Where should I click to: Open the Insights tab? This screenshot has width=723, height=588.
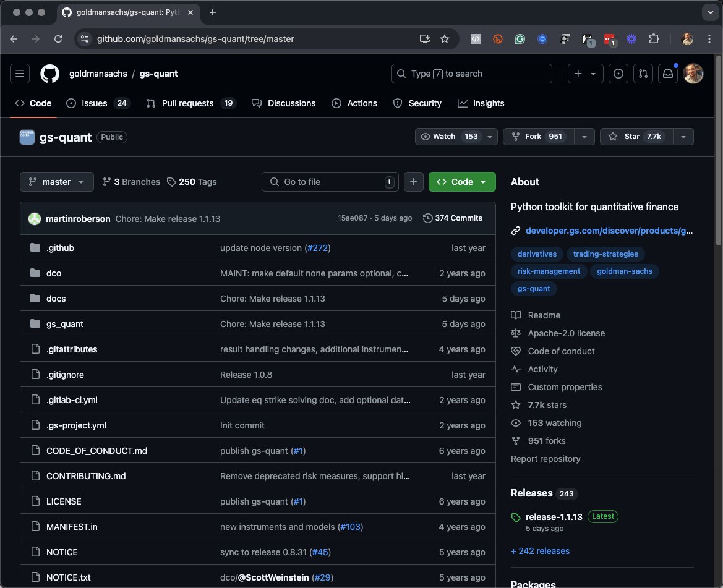(x=481, y=104)
